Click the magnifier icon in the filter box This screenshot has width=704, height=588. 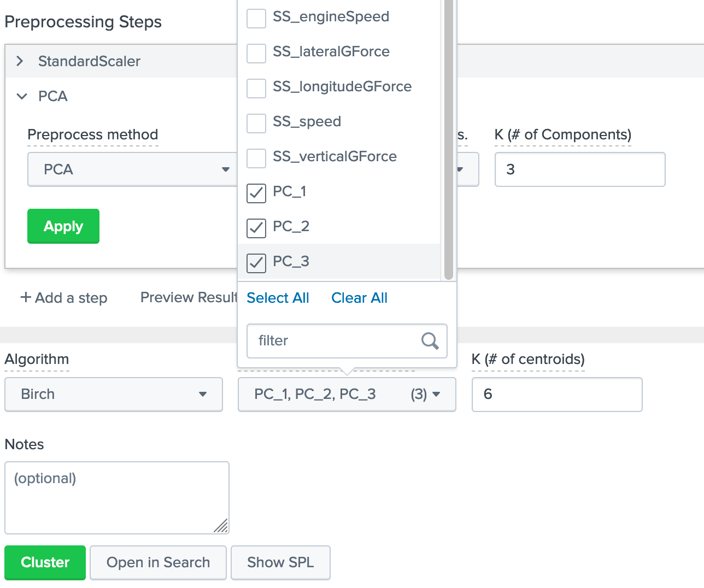[430, 340]
